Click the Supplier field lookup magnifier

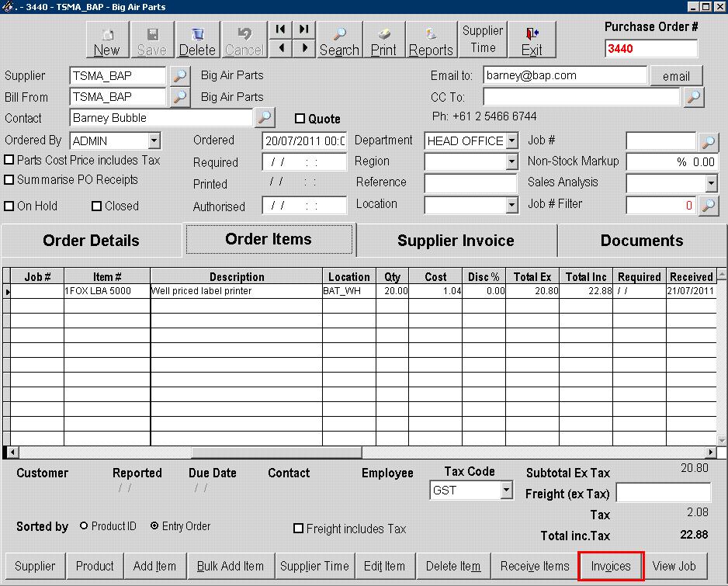pyautogui.click(x=180, y=76)
